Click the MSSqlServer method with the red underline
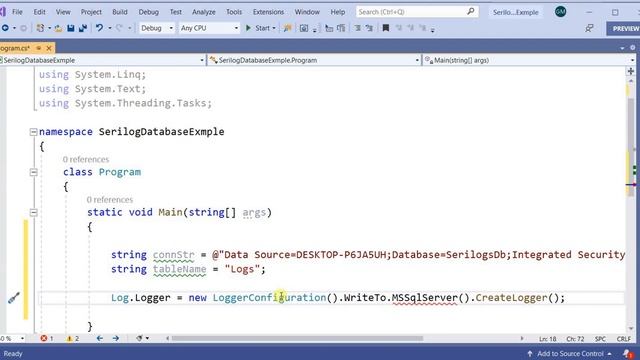Viewport: 640px width, 360px height. pos(424,298)
